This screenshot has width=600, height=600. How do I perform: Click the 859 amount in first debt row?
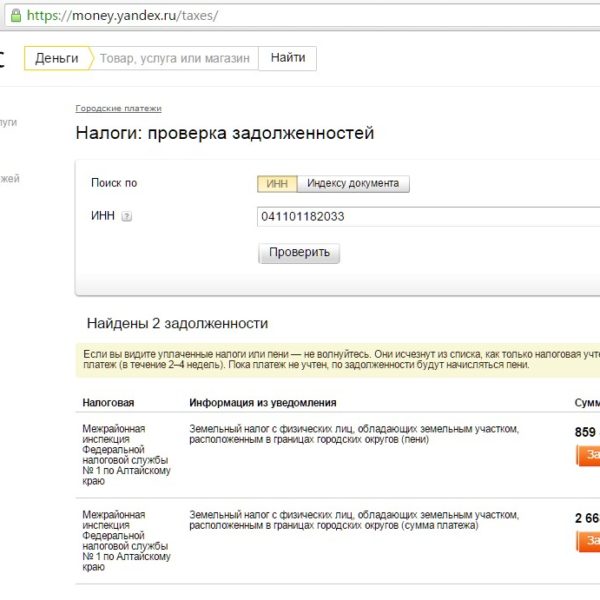(x=586, y=432)
